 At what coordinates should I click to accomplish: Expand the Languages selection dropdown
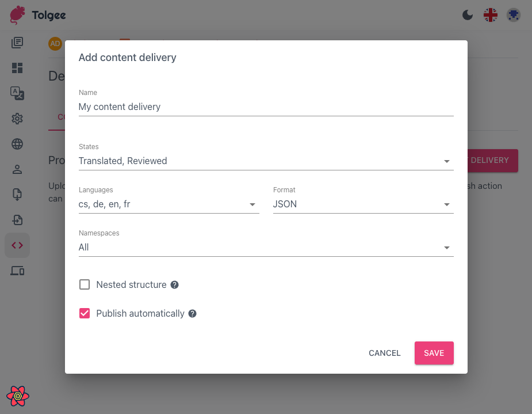252,204
